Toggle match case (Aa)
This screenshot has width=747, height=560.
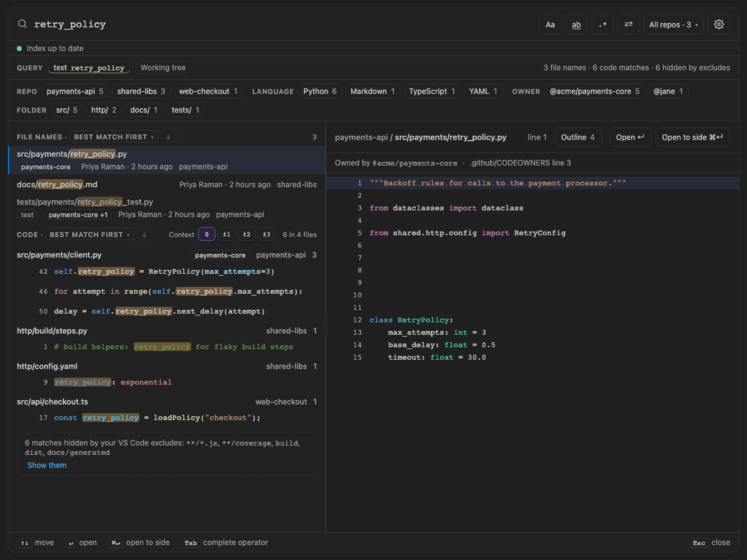(550, 24)
